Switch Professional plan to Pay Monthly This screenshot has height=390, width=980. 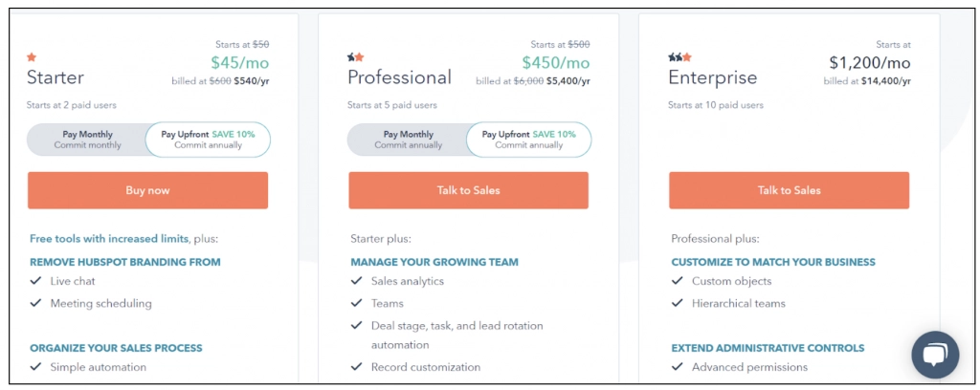tap(408, 140)
